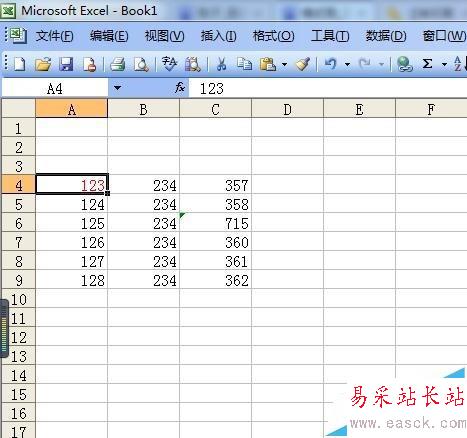This screenshot has width=467, height=438.
Task: Open the Name Box dropdown arrow
Action: [117, 88]
